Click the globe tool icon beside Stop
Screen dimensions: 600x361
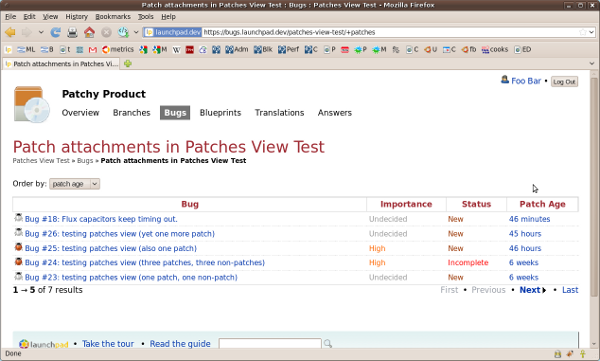pos(123,33)
